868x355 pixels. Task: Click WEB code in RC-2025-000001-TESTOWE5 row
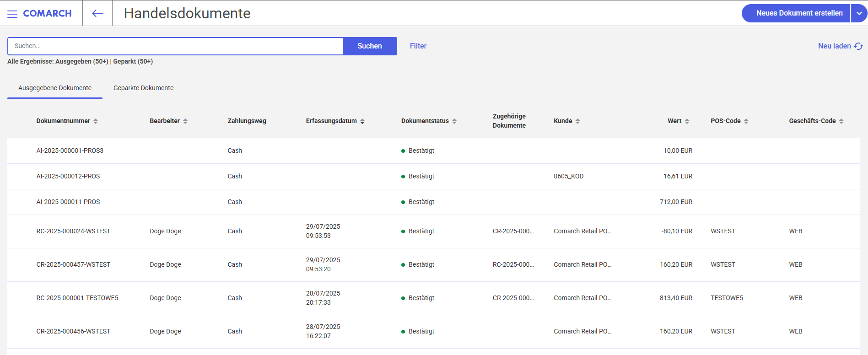point(795,298)
